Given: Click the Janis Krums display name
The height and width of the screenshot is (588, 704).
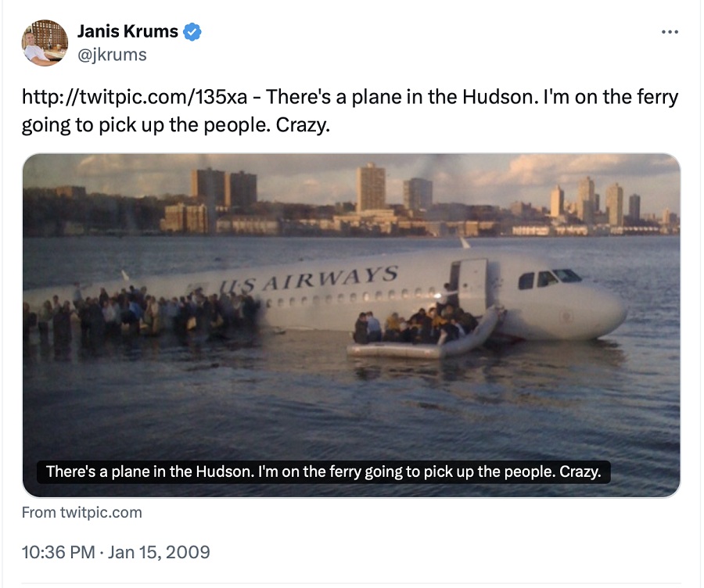Looking at the screenshot, I should (128, 32).
